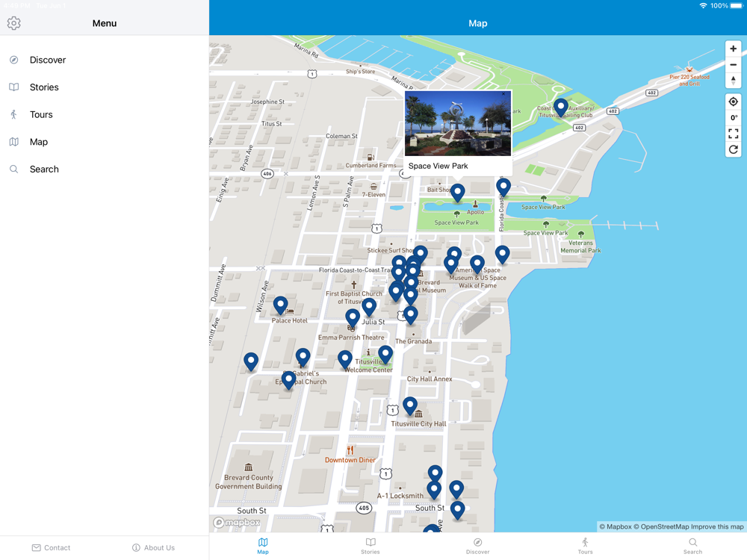Screen dimensions: 747x560
Task: Open the Contact link at bottom
Action: point(51,547)
